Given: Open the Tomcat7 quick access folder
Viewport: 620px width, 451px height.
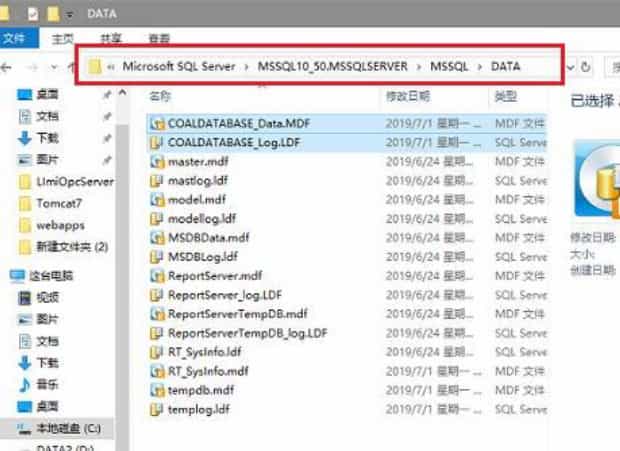Looking at the screenshot, I should tap(57, 204).
